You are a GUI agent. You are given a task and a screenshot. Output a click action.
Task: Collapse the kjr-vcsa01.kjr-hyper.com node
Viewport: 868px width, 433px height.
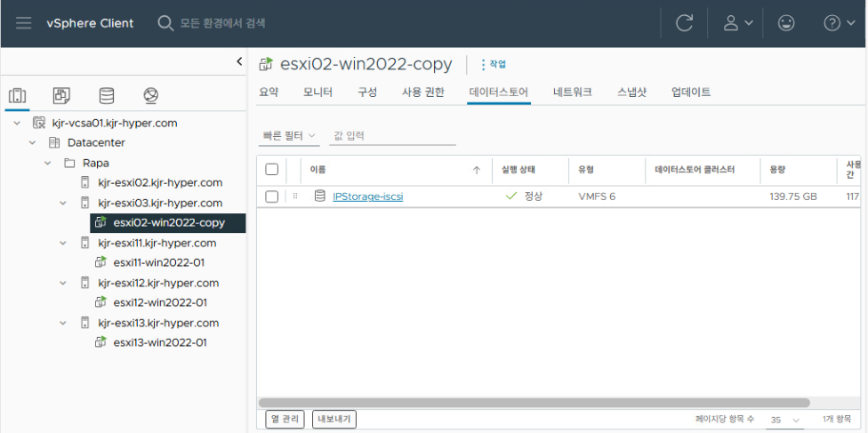click(17, 123)
